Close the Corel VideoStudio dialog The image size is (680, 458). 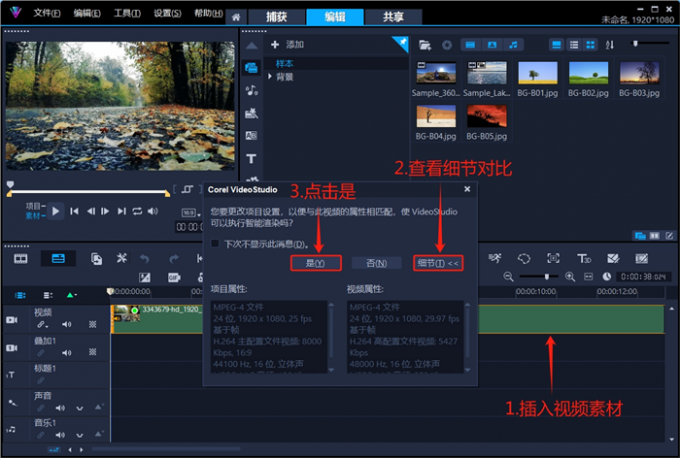(467, 189)
